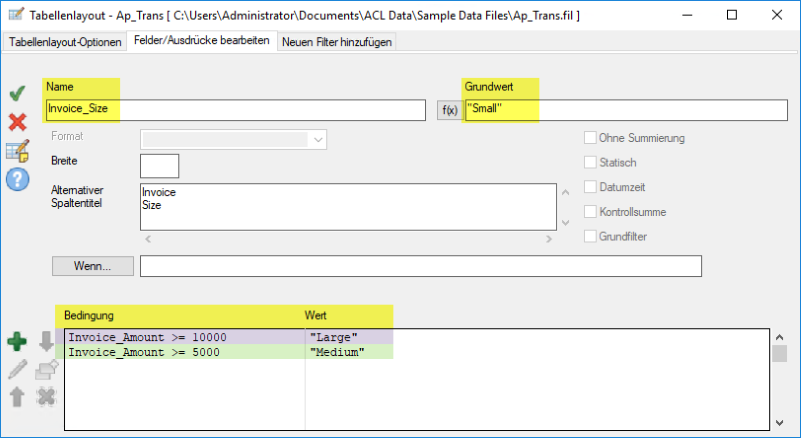Viewport: 801px width, 438px height.
Task: Click the f(x) expression builder button
Action: [449, 110]
